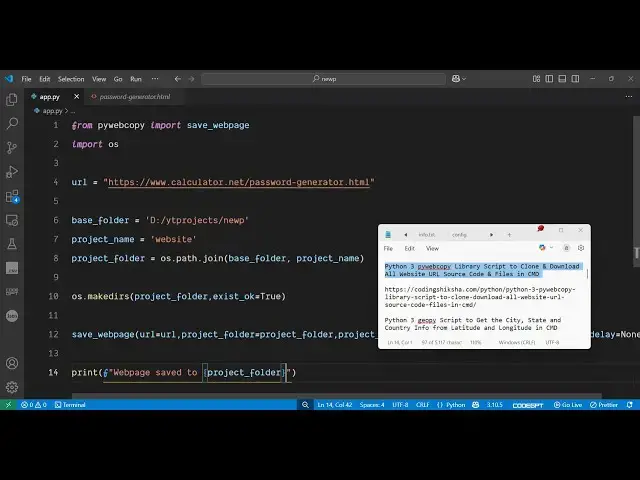640x480 pixels.
Task: Toggle the primary side bar
Action: click(x=549, y=79)
